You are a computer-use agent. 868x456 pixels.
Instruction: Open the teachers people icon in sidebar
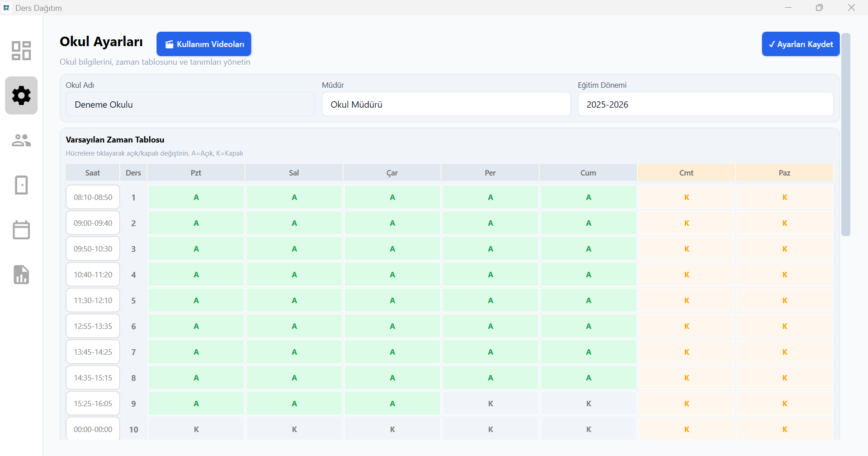21,140
